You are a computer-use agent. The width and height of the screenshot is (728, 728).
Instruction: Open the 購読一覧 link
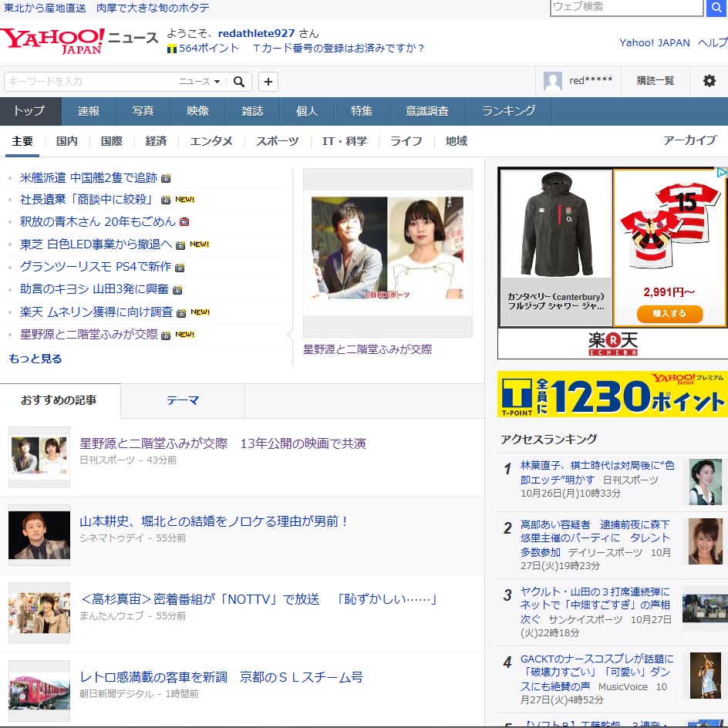point(655,81)
